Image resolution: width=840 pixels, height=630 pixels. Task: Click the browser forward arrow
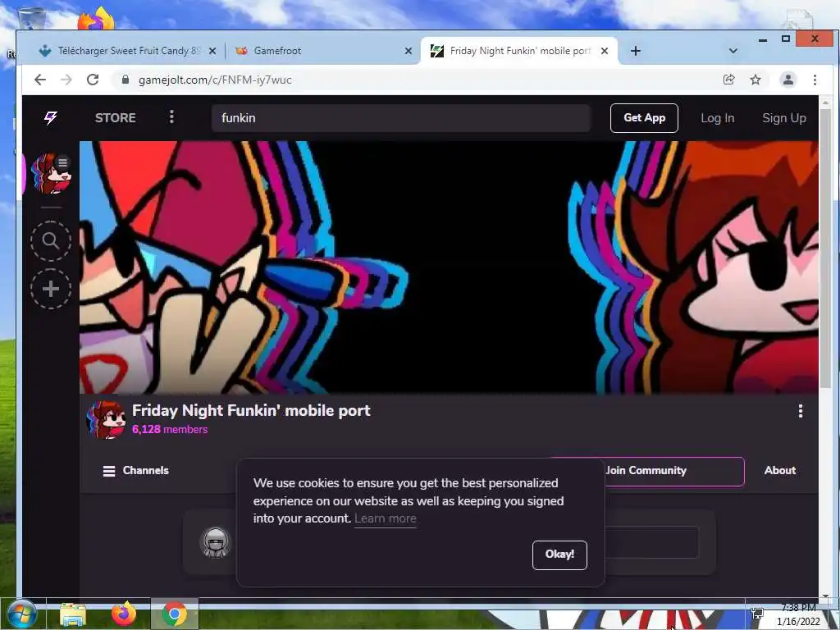click(x=66, y=80)
